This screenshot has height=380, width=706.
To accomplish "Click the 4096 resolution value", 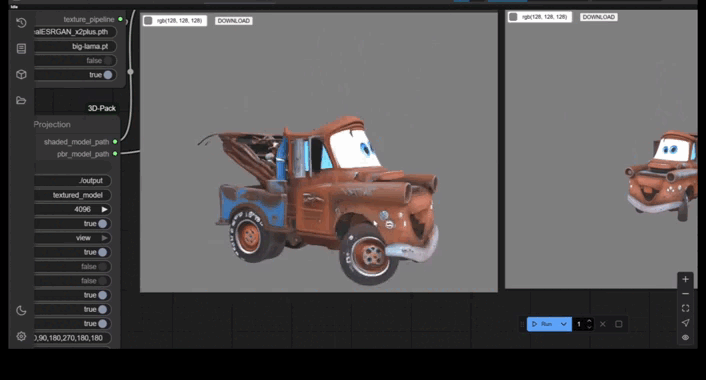I will pyautogui.click(x=82, y=209).
